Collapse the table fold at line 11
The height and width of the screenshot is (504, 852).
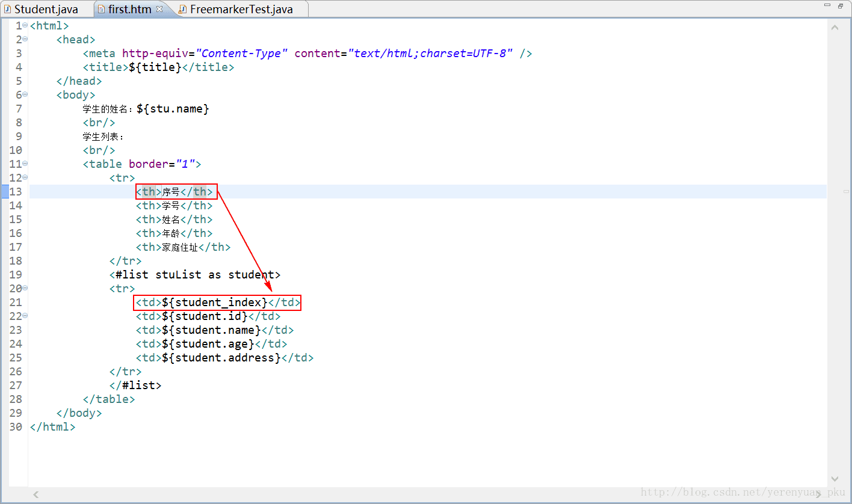(25, 164)
